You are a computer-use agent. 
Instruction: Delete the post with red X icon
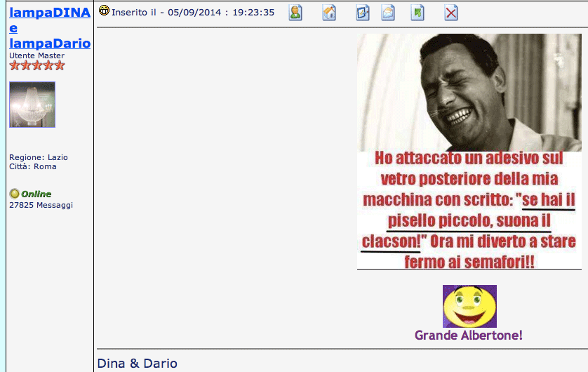pos(451,13)
